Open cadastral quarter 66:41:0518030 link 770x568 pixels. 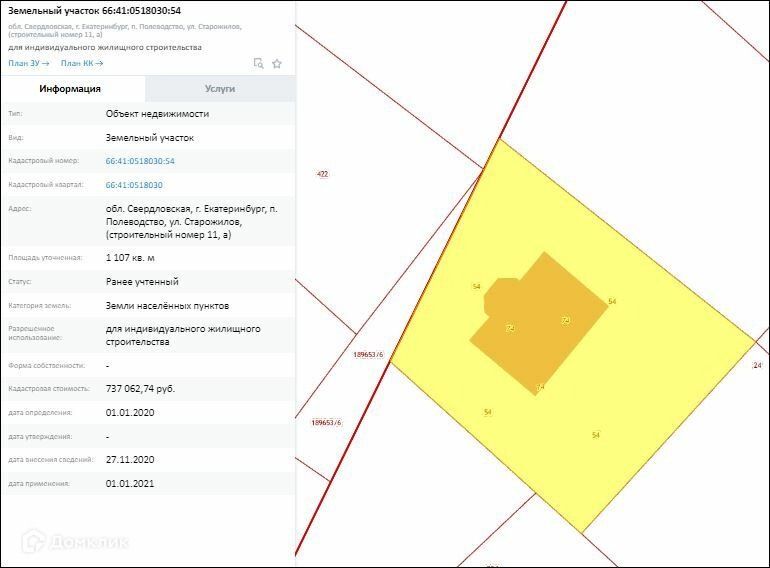(x=134, y=185)
